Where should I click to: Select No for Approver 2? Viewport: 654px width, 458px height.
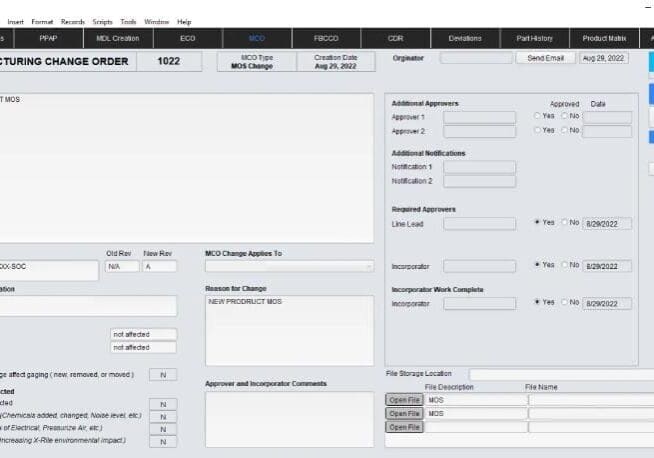(564, 130)
